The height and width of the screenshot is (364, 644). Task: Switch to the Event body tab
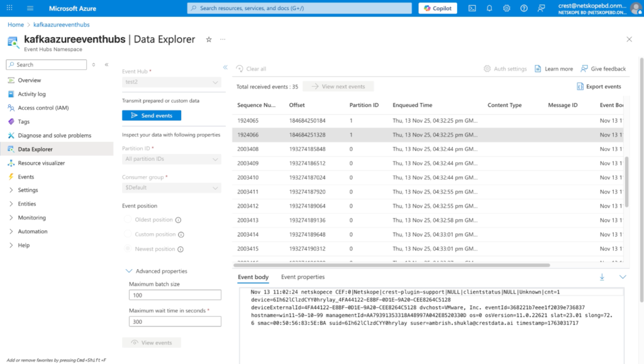(253, 277)
